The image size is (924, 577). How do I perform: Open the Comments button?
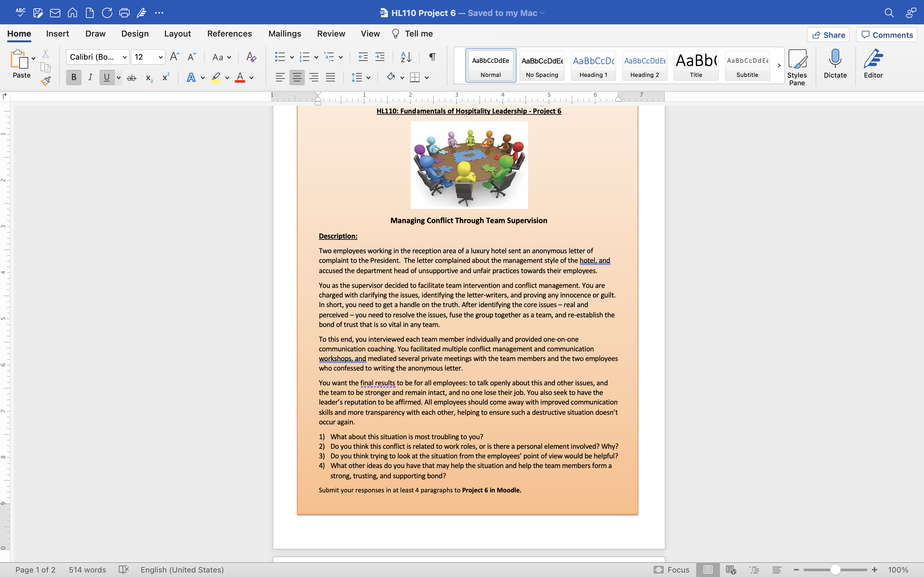pyautogui.click(x=886, y=35)
